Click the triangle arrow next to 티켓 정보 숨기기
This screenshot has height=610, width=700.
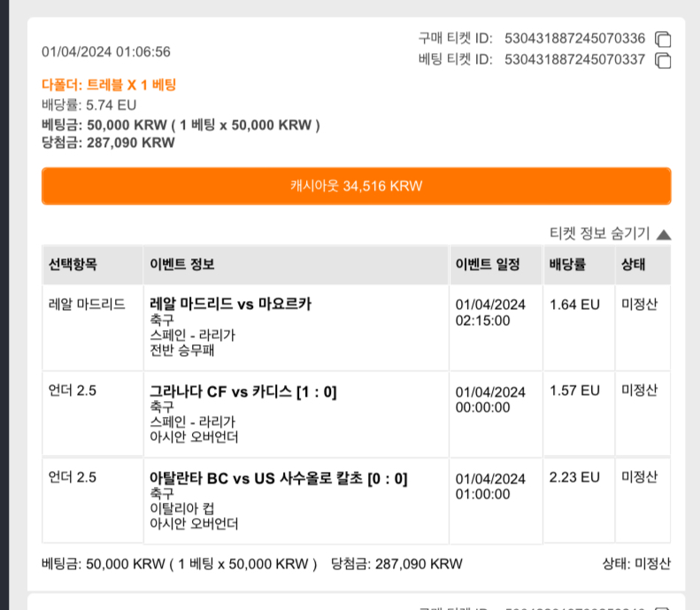pos(664,235)
